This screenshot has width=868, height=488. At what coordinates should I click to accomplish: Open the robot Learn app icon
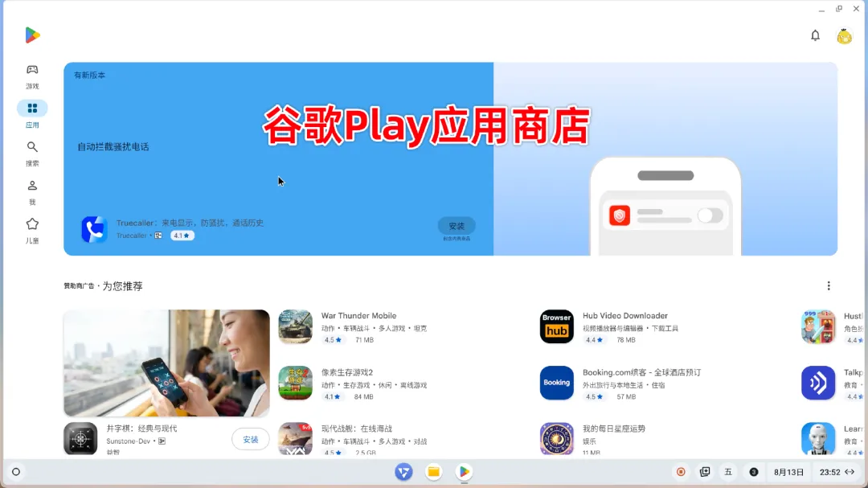tap(818, 439)
